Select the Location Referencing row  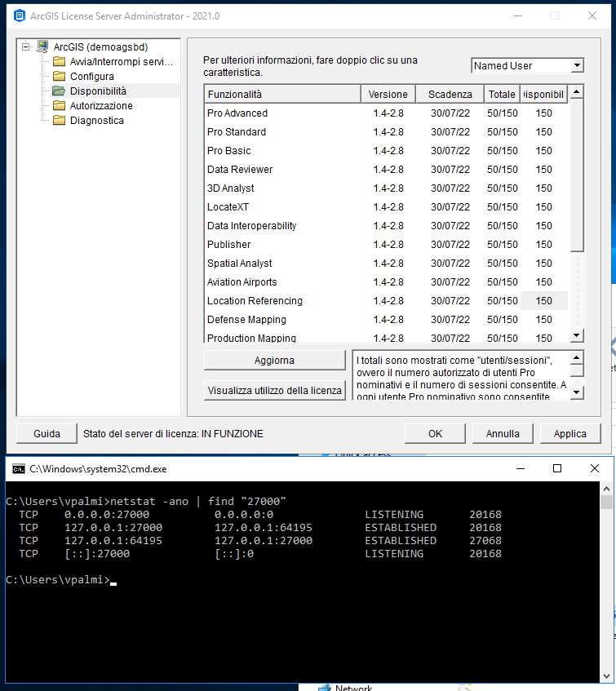(x=387, y=300)
